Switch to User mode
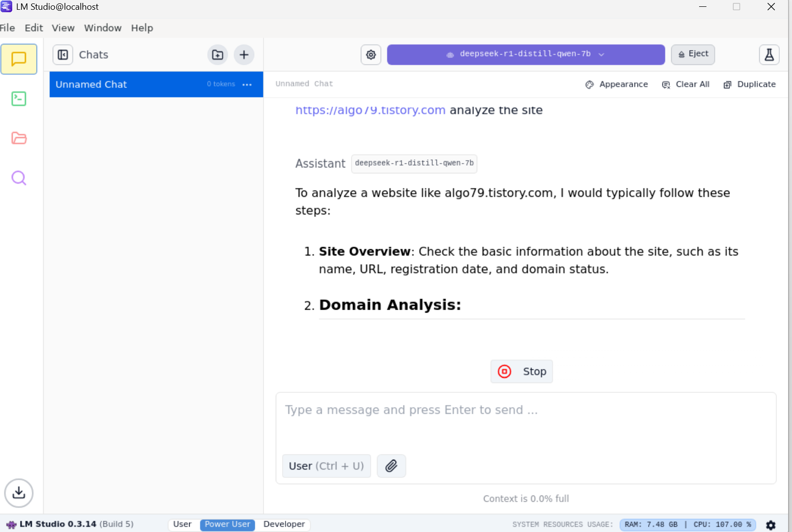The width and height of the screenshot is (792, 532). pos(182,524)
